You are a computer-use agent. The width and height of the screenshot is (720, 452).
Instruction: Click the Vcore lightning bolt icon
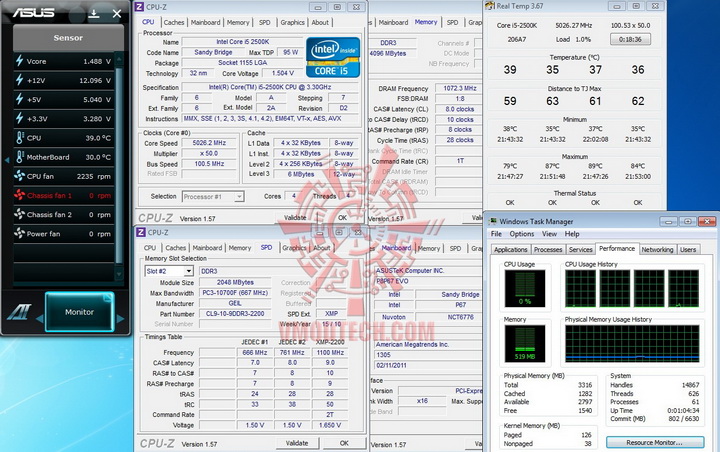click(19, 61)
